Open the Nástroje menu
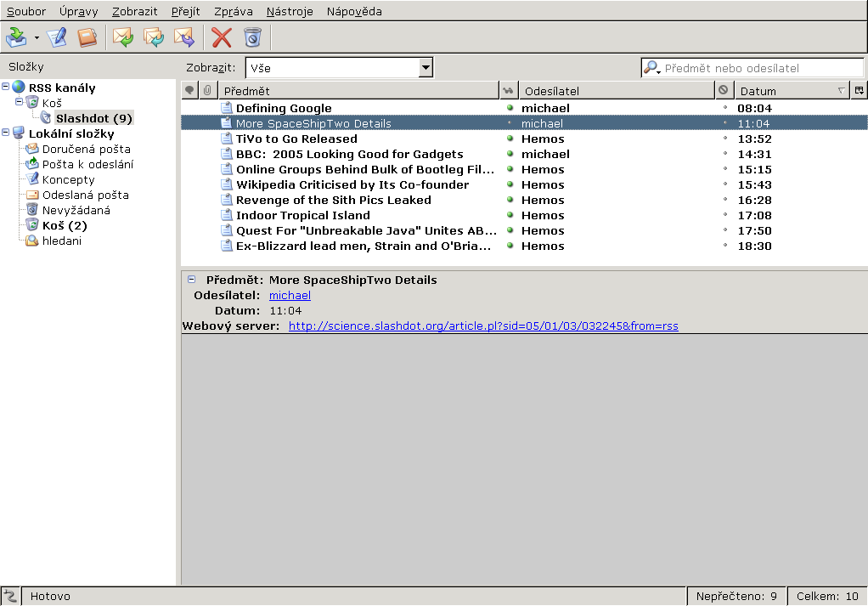The width and height of the screenshot is (868, 606). click(290, 12)
